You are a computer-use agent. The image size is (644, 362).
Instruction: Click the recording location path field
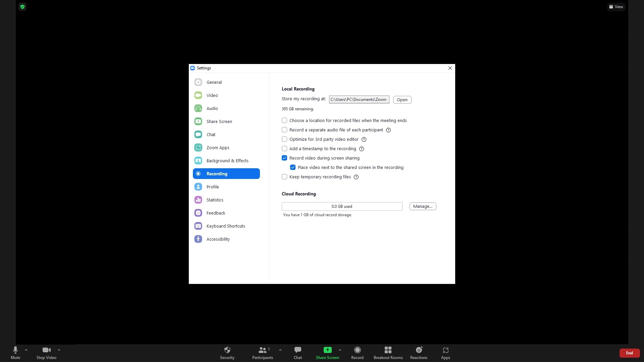click(x=359, y=100)
